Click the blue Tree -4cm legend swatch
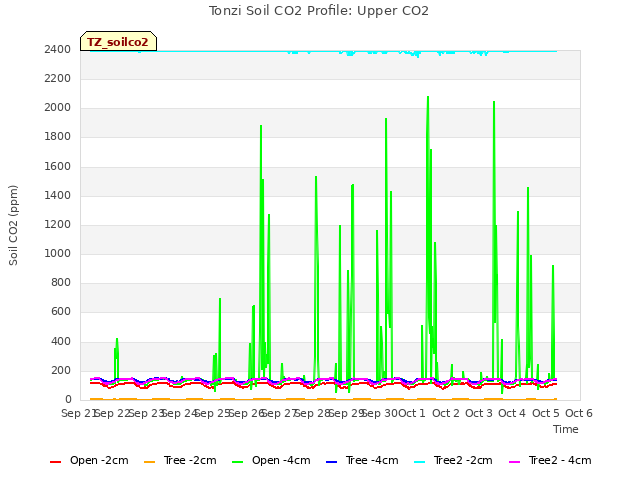 coord(331,461)
